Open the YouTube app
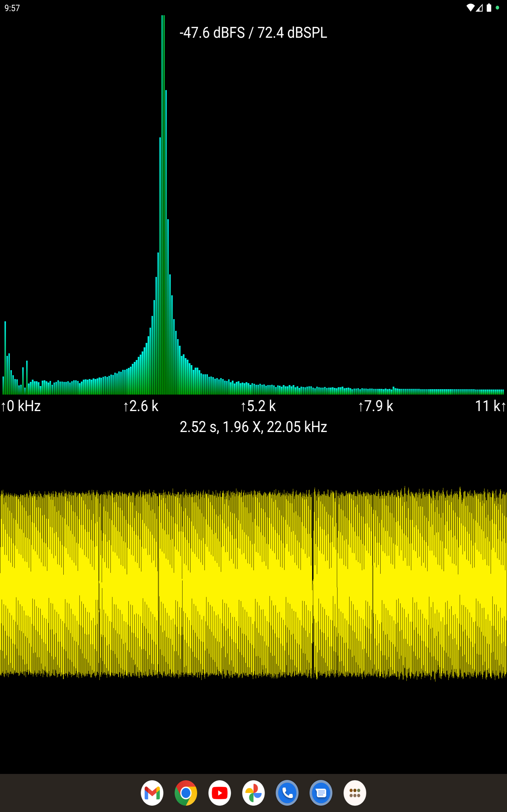The image size is (507, 812). (x=220, y=793)
